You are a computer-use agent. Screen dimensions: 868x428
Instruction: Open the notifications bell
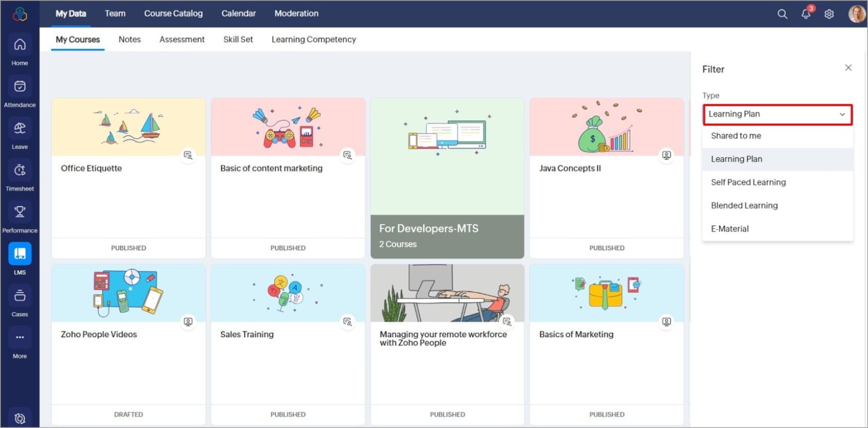click(x=806, y=14)
